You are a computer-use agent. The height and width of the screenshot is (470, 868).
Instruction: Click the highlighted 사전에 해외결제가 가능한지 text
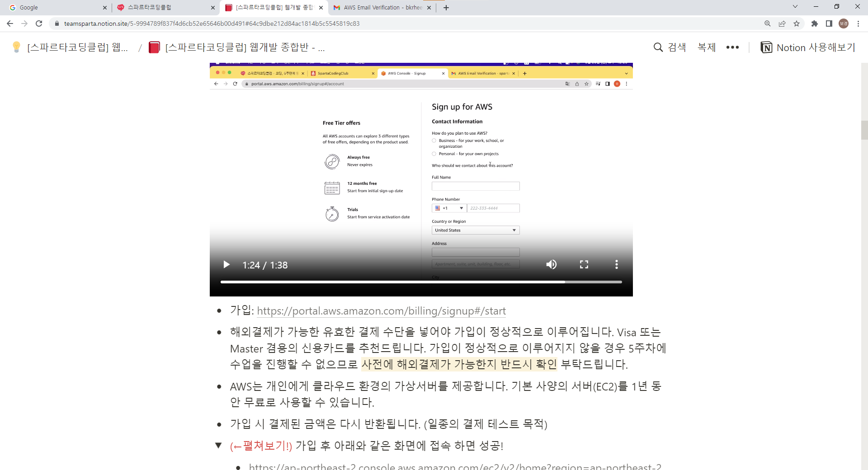[459, 364]
